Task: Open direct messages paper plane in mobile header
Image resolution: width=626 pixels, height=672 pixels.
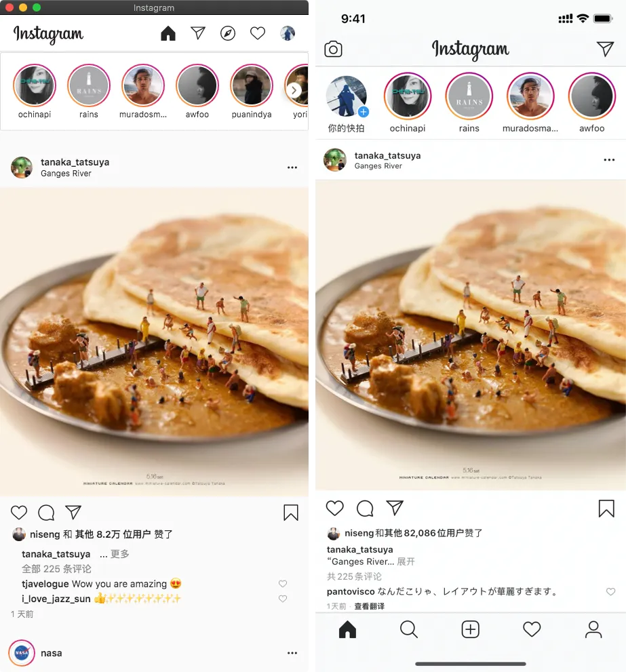Action: [x=605, y=49]
